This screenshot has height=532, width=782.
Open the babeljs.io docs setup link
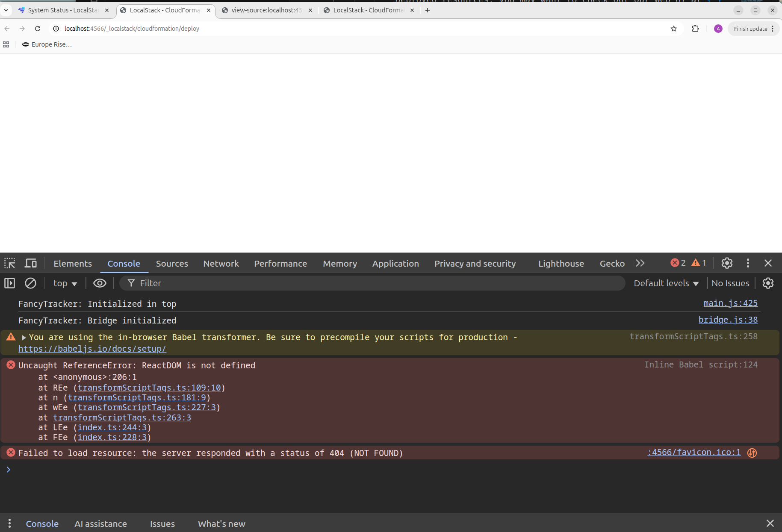[92, 349]
